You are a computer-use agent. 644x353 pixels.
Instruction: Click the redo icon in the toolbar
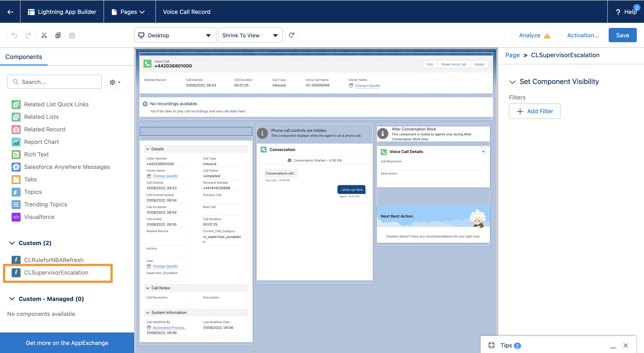[x=28, y=35]
